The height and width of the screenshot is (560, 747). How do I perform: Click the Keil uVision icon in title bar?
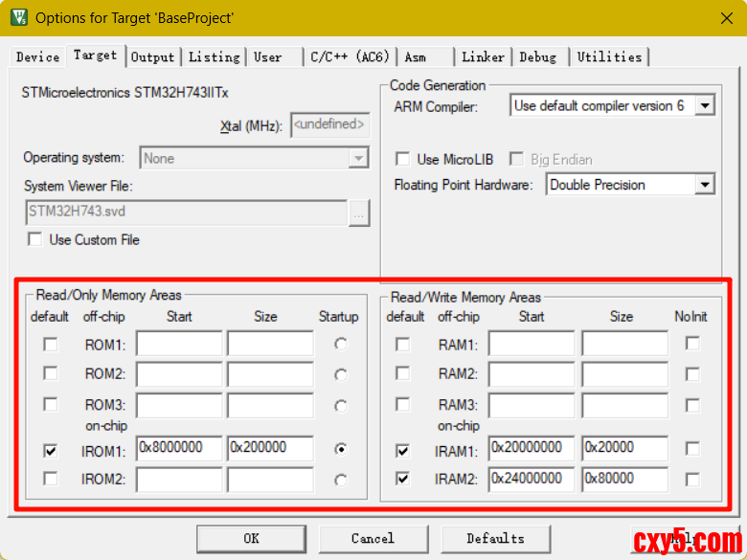pos(19,18)
